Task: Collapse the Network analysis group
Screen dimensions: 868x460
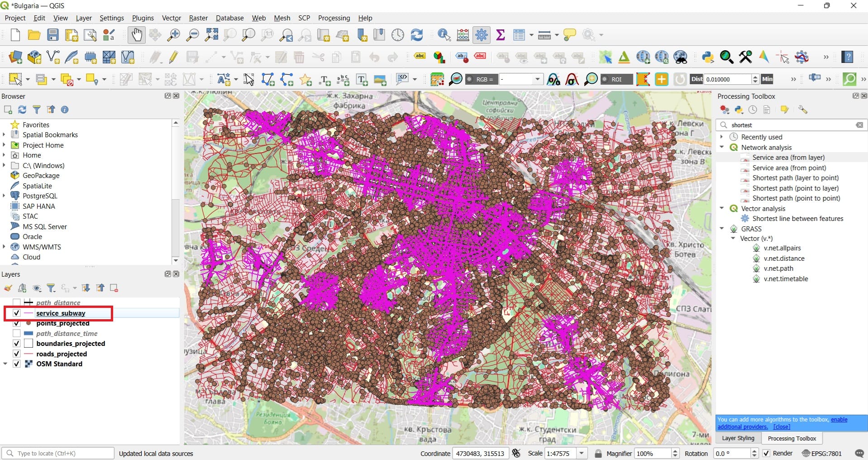Action: point(722,147)
